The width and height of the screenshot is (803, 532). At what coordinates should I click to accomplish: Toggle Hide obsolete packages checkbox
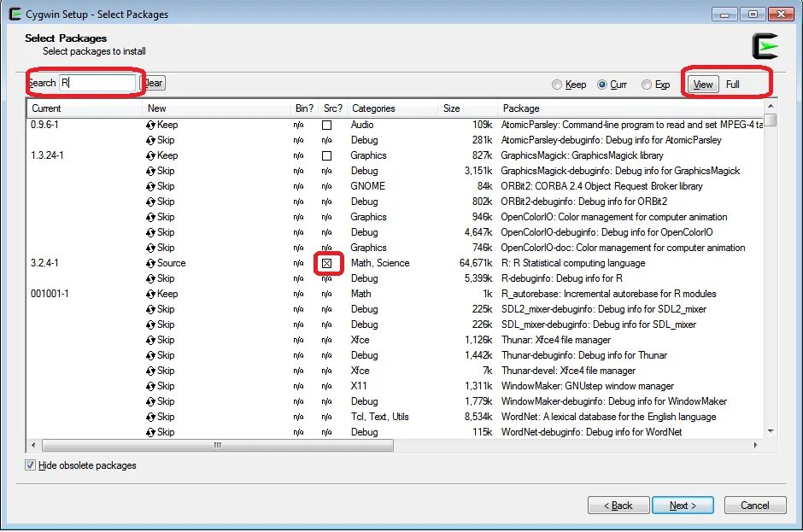[x=30, y=465]
